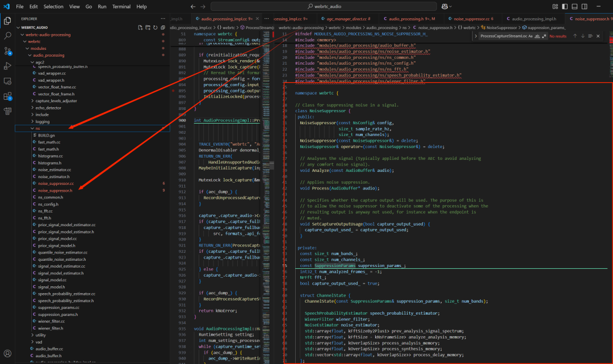Image resolution: width=613 pixels, height=364 pixels.
Task: Open the Terminal menu
Action: (121, 6)
